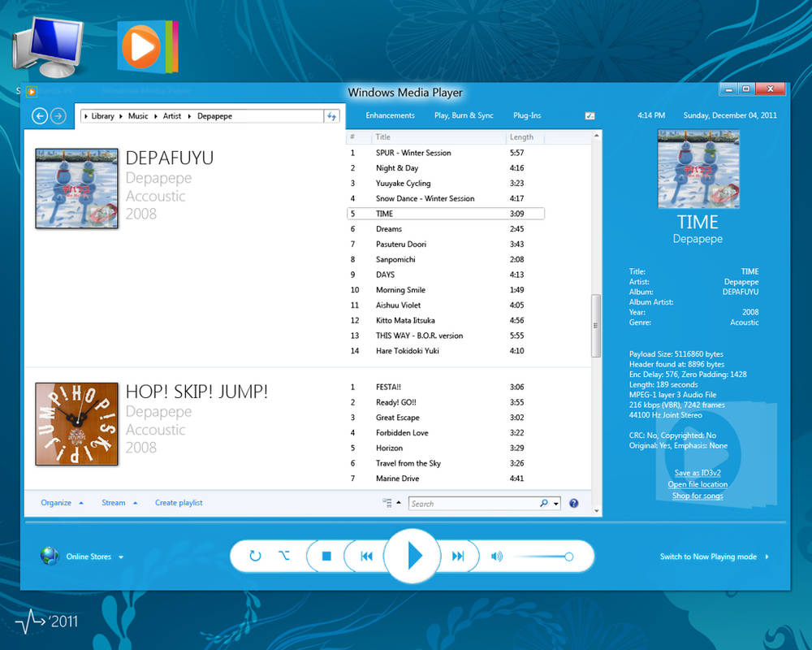Click Artist in the breadcrumb
The height and width of the screenshot is (650, 812).
(x=172, y=116)
